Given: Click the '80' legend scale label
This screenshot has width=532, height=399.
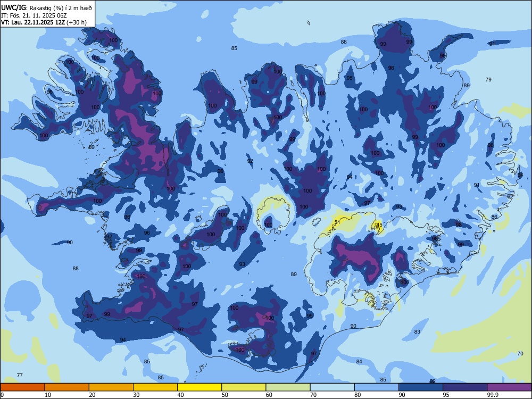Looking at the screenshot, I should (x=358, y=395).
